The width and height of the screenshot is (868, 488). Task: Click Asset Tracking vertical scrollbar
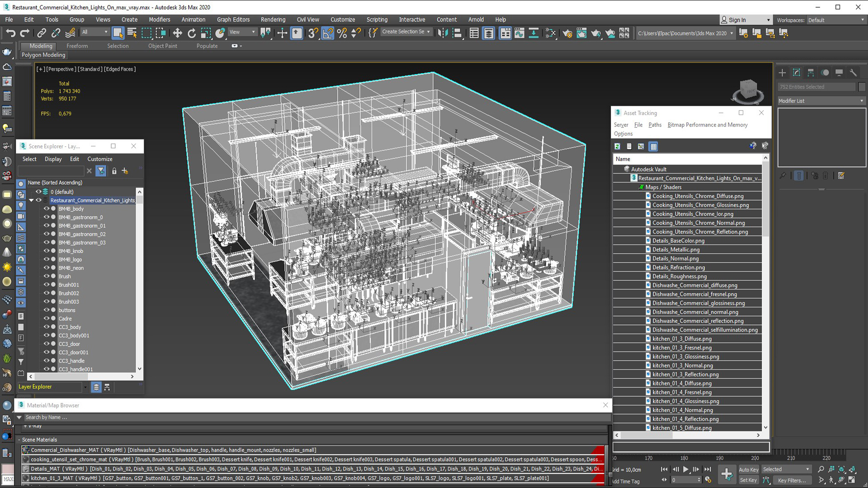(765, 292)
